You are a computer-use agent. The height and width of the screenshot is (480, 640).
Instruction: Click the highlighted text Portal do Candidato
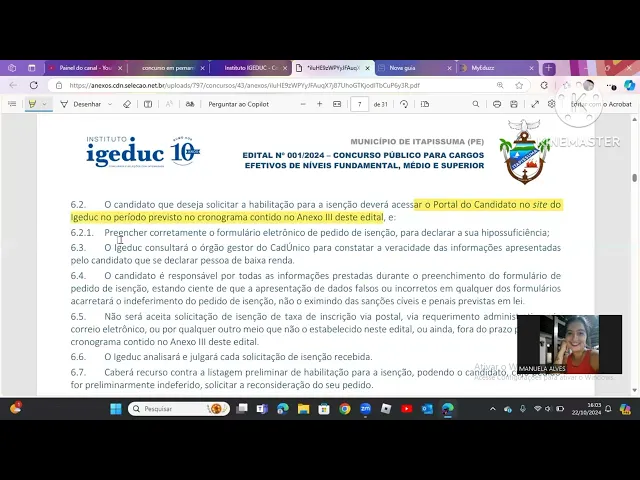(x=476, y=204)
